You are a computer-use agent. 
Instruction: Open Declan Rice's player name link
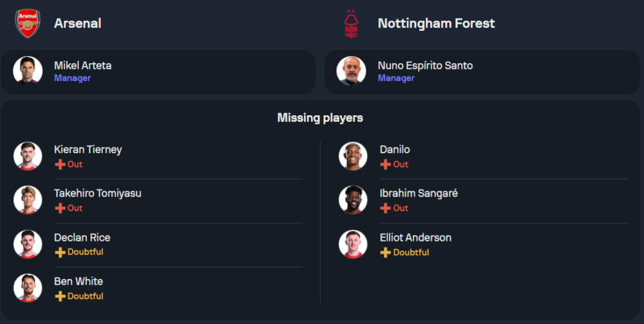(82, 238)
